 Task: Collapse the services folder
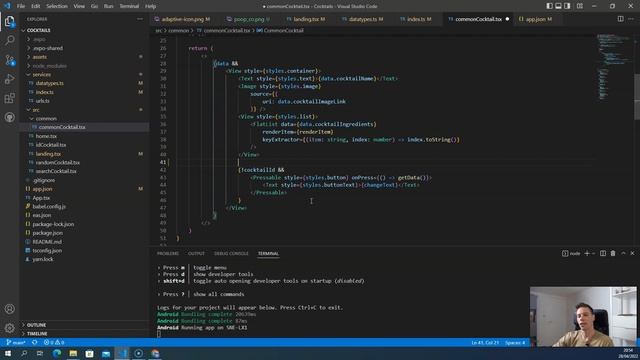point(42,75)
